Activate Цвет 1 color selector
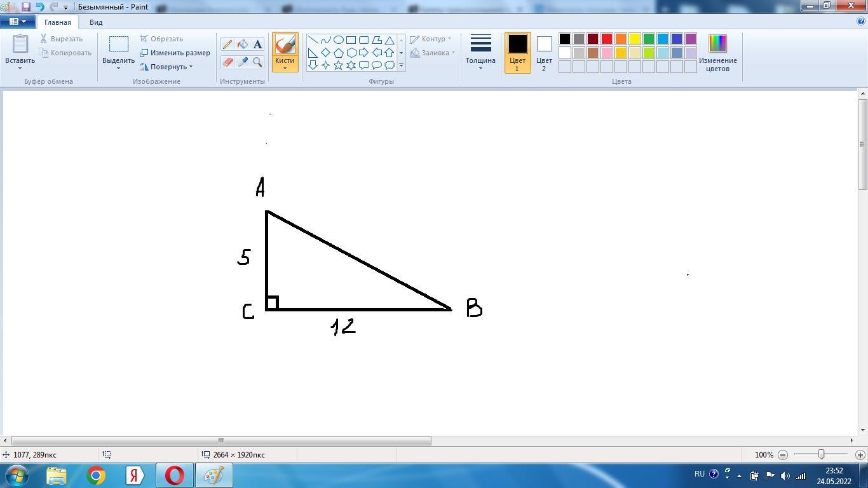 (517, 53)
